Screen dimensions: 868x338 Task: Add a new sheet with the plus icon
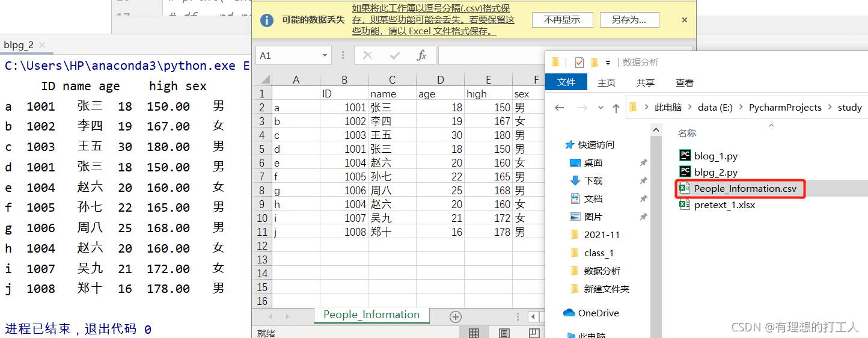point(456,316)
